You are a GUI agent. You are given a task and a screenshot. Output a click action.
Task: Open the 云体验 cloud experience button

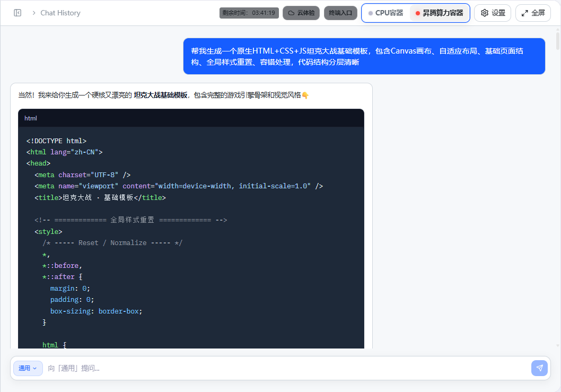point(301,13)
